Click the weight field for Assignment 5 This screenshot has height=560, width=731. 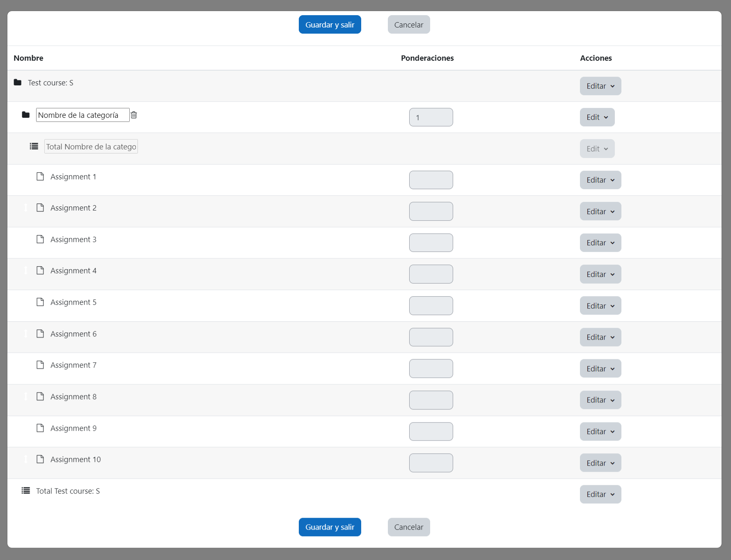[x=431, y=306]
